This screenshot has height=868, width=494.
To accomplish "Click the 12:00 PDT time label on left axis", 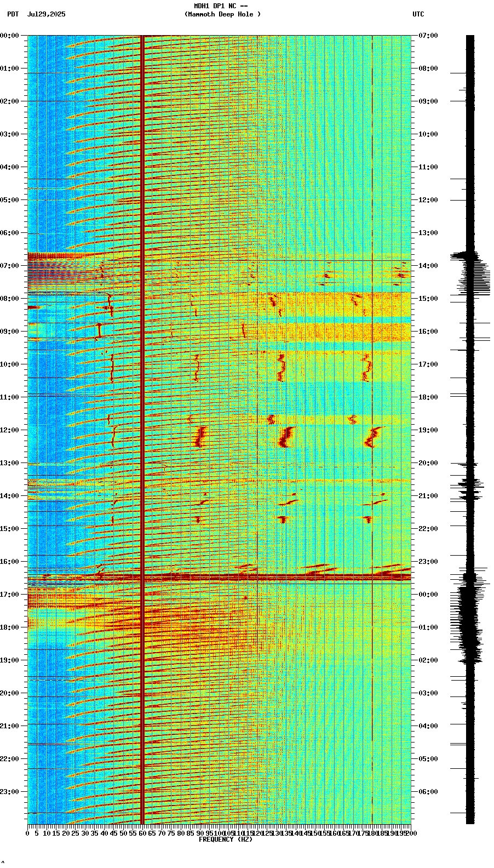I will 9,430.
